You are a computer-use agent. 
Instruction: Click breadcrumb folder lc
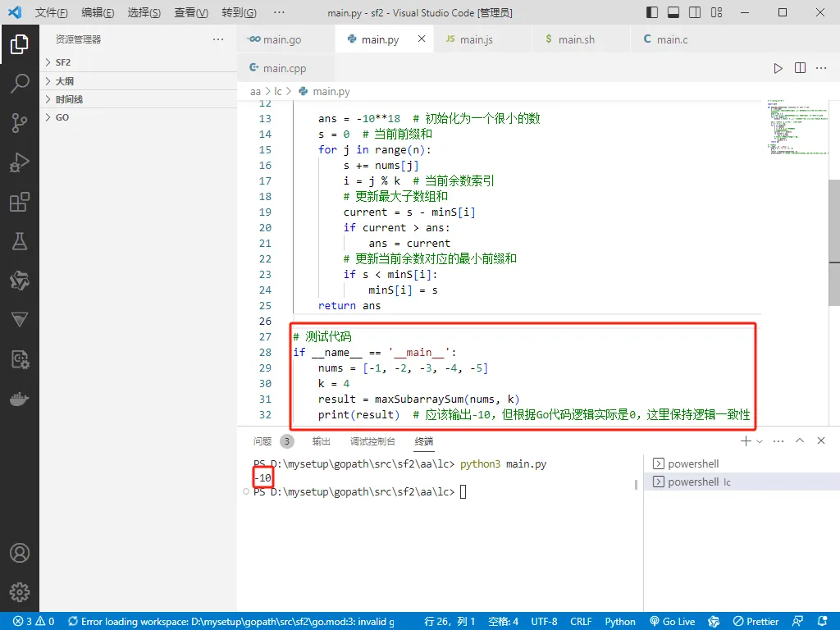(277, 92)
